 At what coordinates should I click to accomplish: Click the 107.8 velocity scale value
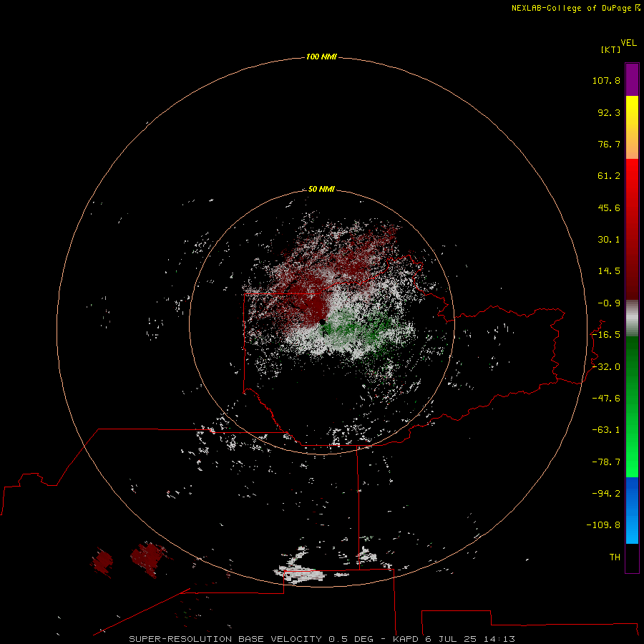click(x=606, y=80)
